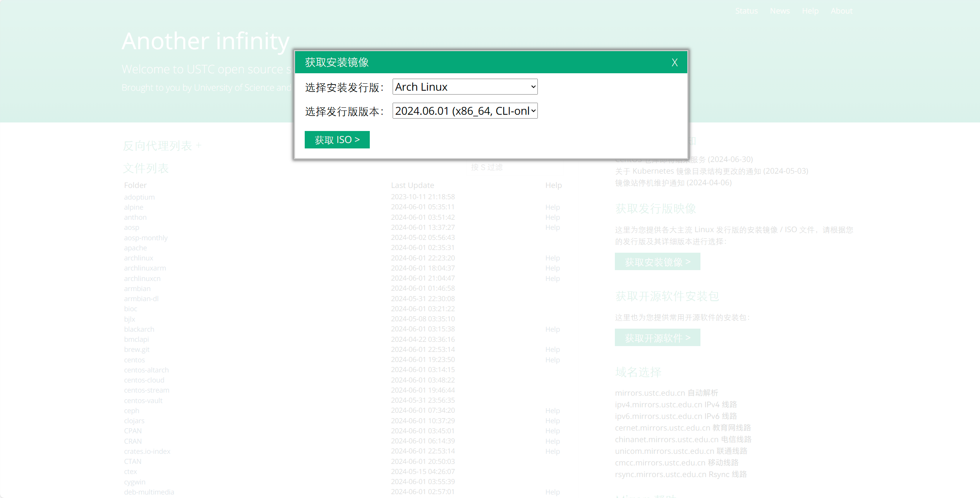Click the Another infinity site title

click(206, 41)
